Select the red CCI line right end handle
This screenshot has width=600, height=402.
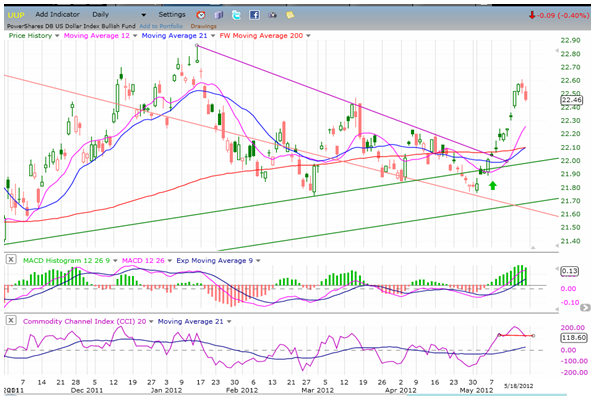click(x=533, y=336)
